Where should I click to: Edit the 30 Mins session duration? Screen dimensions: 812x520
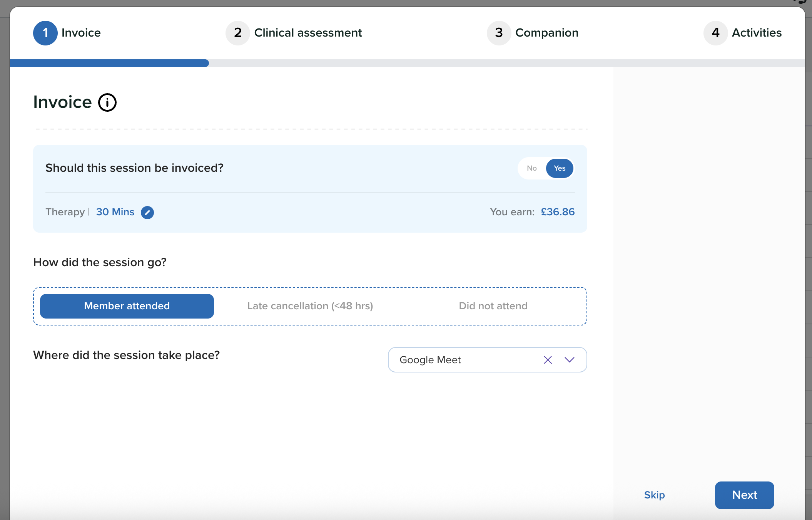tap(147, 212)
